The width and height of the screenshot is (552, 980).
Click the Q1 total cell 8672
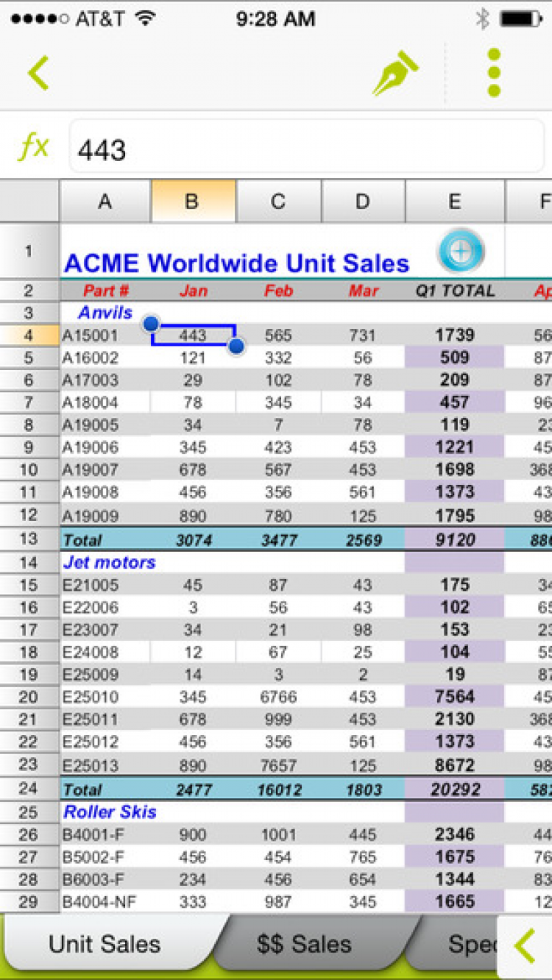pos(455,765)
